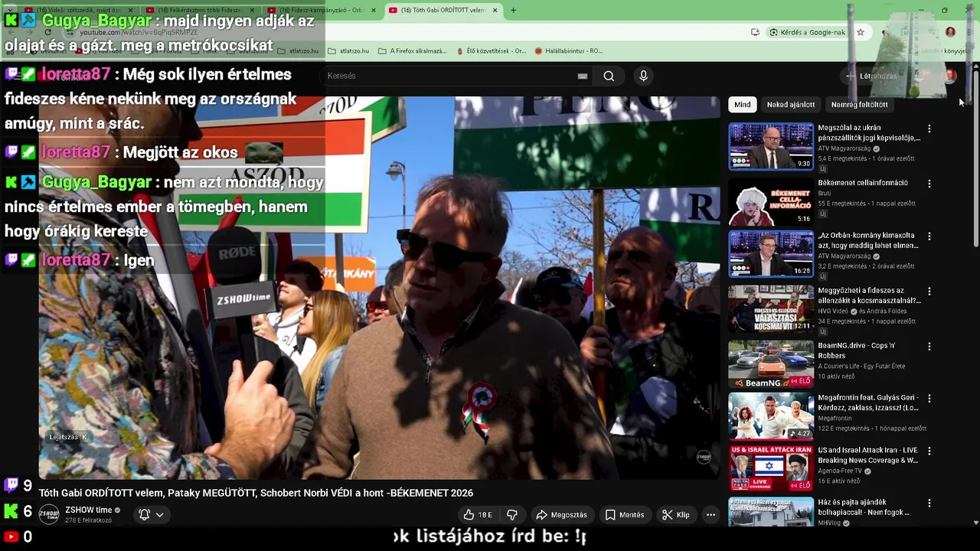Viewport: 980px width, 551px height.
Task: Open options menu for Megszólal az ukrán video
Action: coord(929,129)
